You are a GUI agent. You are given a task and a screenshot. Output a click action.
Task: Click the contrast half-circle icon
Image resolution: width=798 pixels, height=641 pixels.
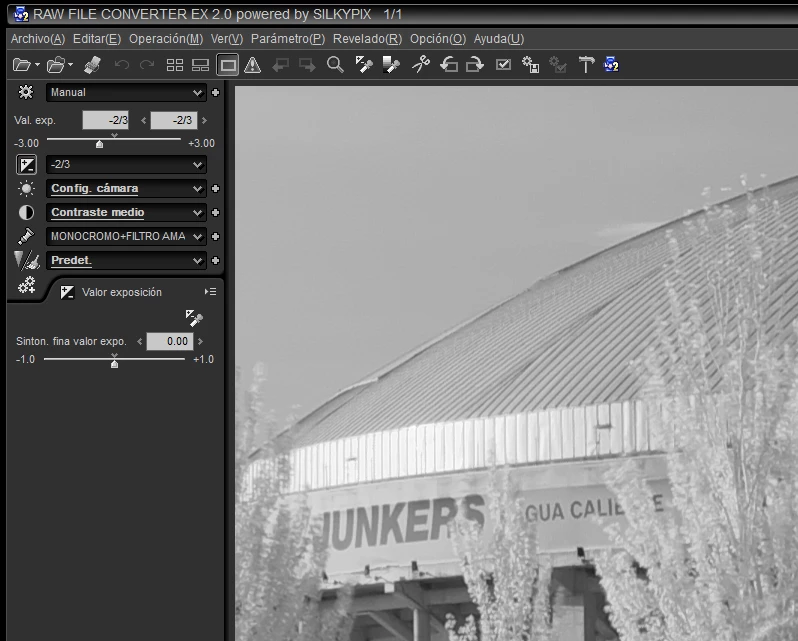point(26,213)
